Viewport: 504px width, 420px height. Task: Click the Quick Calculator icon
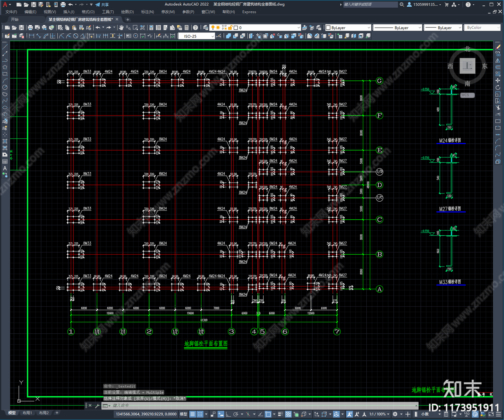(186, 28)
